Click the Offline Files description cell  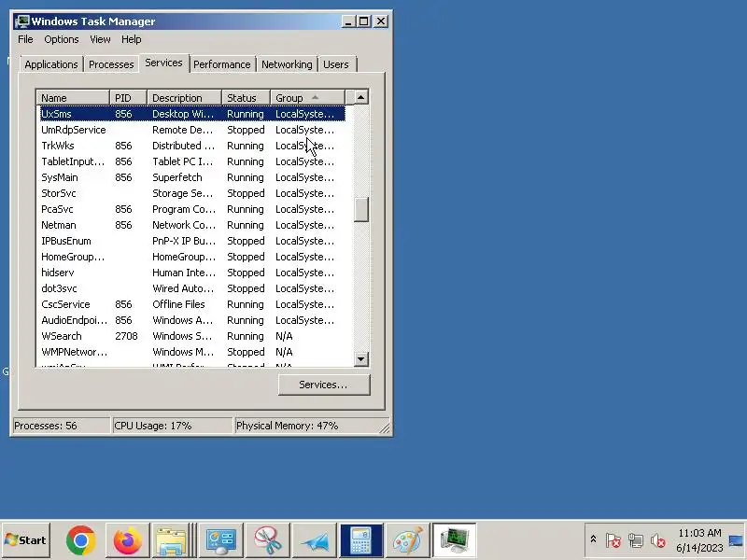pyautogui.click(x=178, y=304)
